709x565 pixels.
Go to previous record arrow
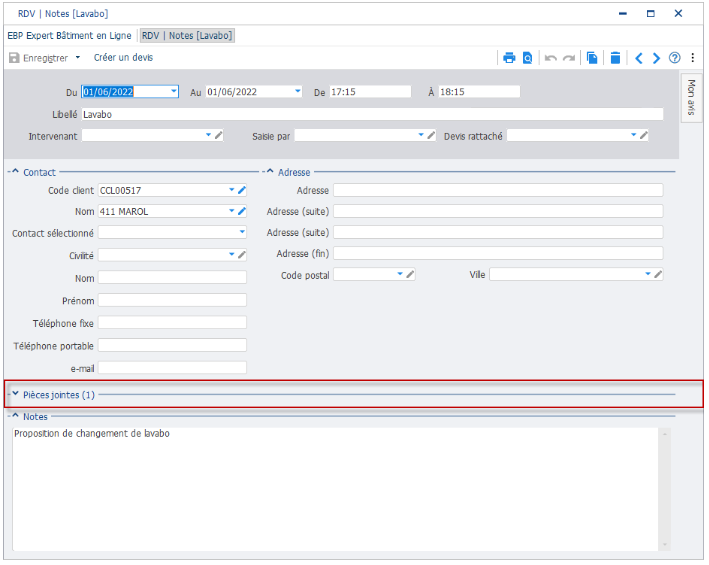[638, 58]
